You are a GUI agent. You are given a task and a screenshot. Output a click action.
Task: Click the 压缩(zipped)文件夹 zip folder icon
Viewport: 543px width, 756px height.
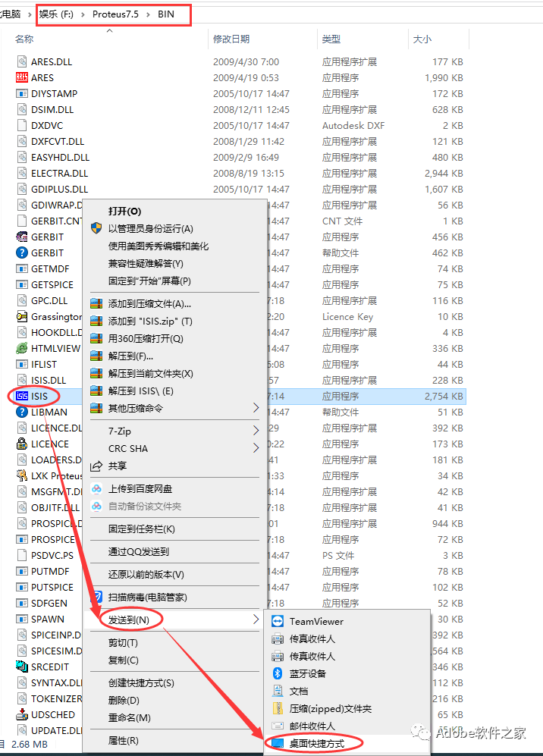[x=277, y=708]
